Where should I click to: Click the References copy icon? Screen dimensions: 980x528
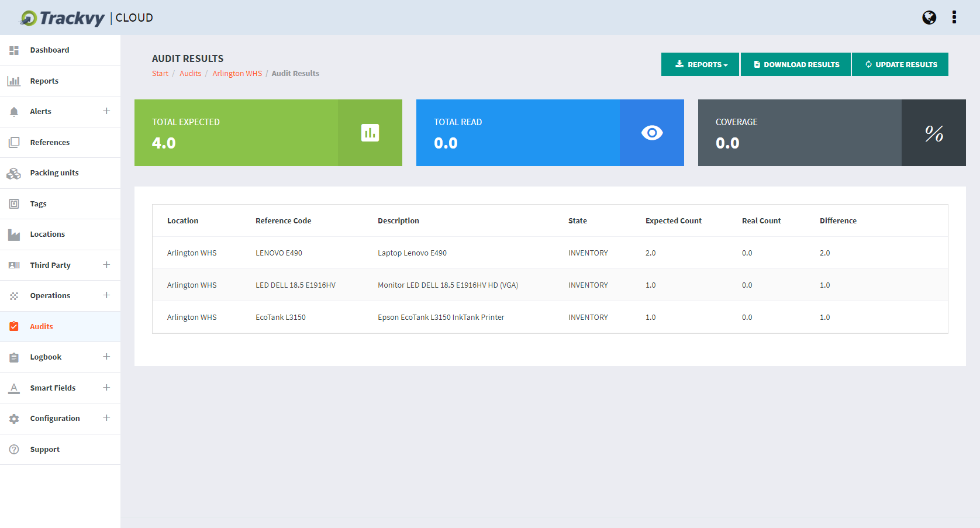14,142
